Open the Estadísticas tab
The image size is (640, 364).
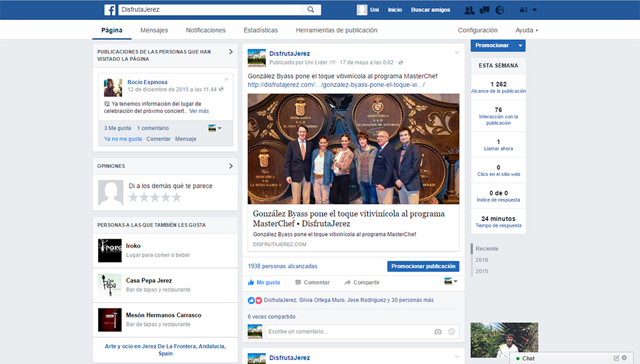click(x=261, y=30)
